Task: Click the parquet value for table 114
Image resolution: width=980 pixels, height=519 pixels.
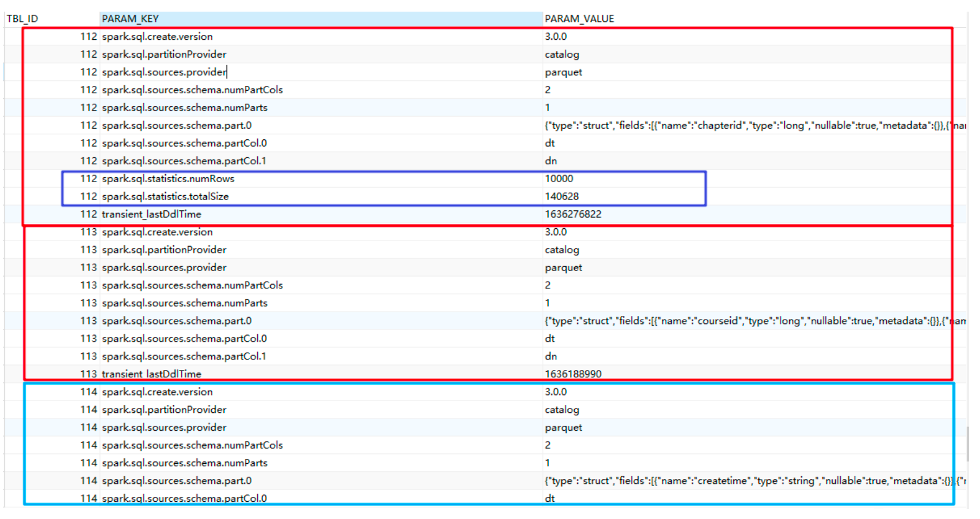Action: click(563, 428)
